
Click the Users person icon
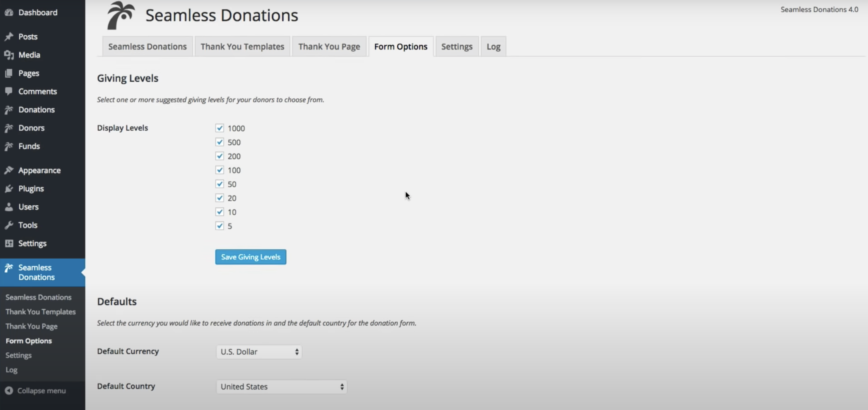9,207
